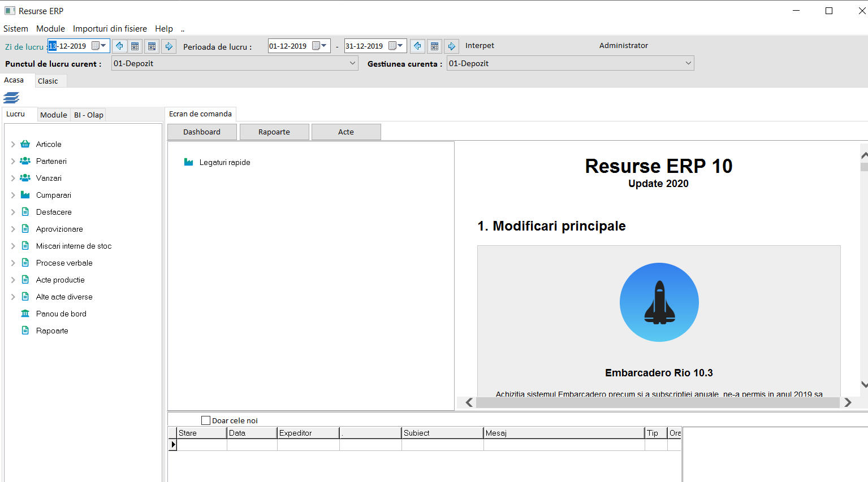Click the Rapoarte button

274,132
